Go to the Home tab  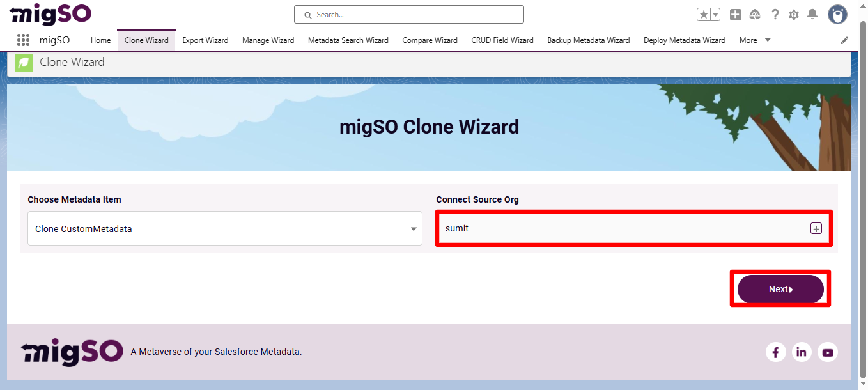pos(100,40)
